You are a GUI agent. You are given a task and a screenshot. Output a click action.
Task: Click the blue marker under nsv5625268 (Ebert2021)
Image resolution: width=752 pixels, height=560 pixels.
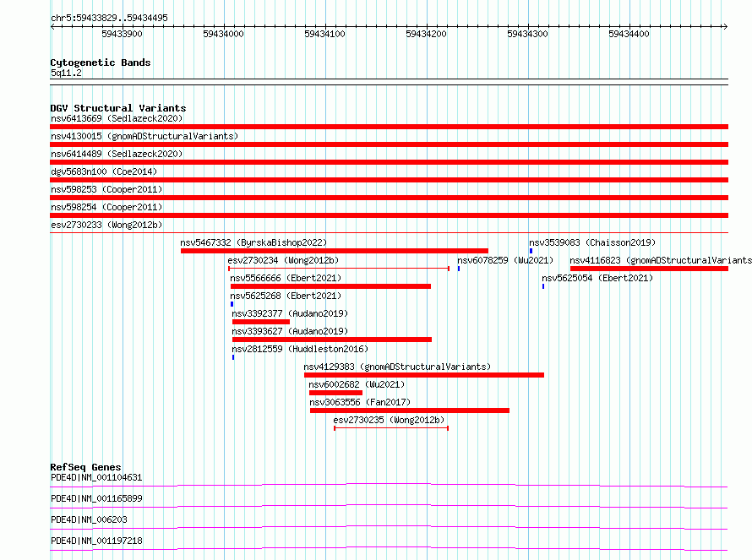[232, 304]
